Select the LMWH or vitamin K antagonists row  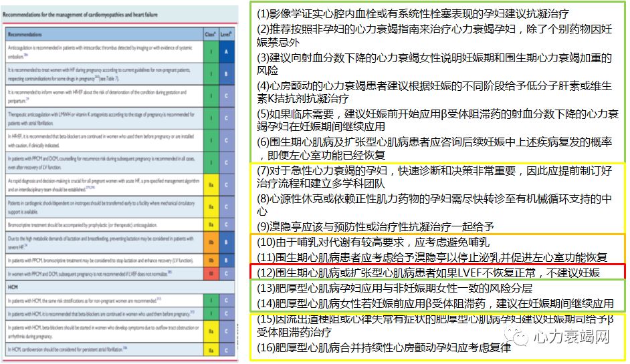point(120,118)
